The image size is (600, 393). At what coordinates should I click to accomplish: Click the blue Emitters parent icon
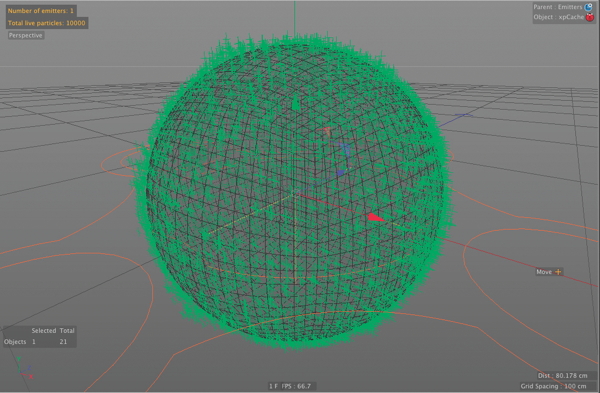click(589, 7)
